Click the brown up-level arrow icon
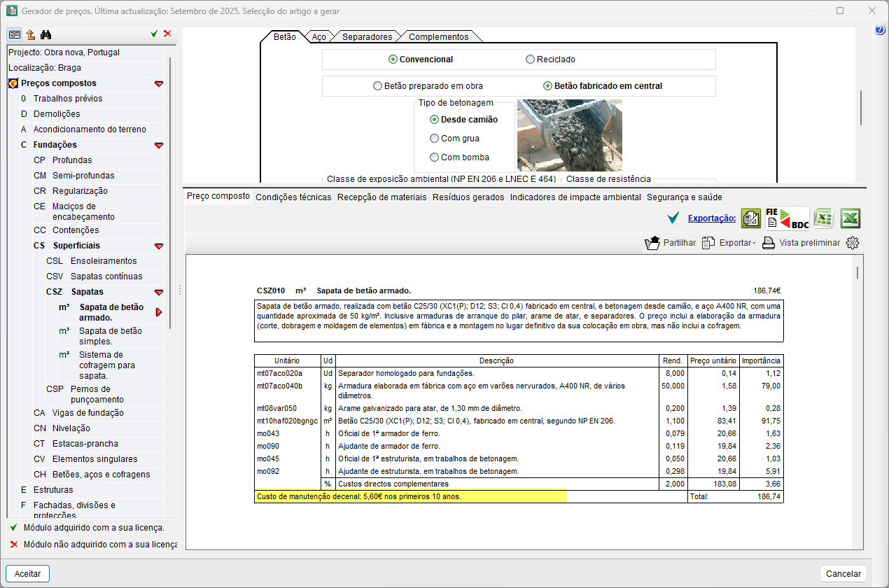Image resolution: width=889 pixels, height=588 pixels. coord(30,34)
